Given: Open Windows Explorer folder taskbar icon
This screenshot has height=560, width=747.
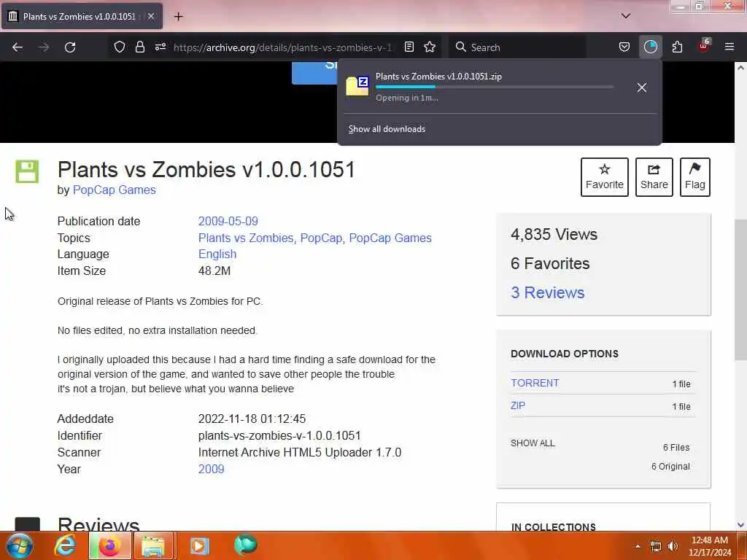Looking at the screenshot, I should click(153, 545).
